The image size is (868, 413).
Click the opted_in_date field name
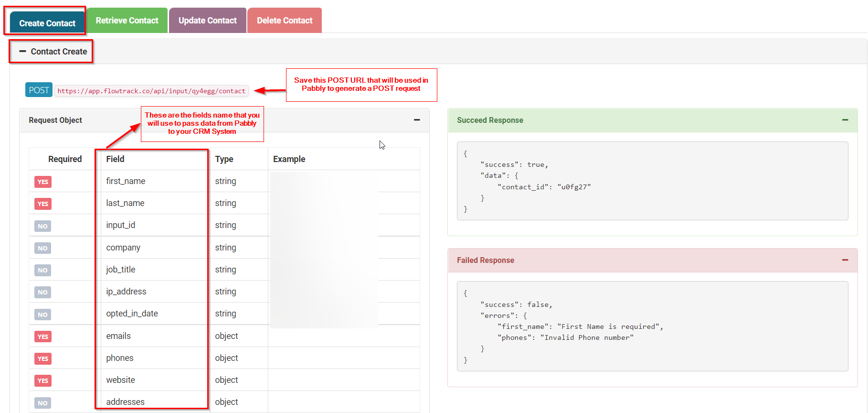(x=132, y=314)
